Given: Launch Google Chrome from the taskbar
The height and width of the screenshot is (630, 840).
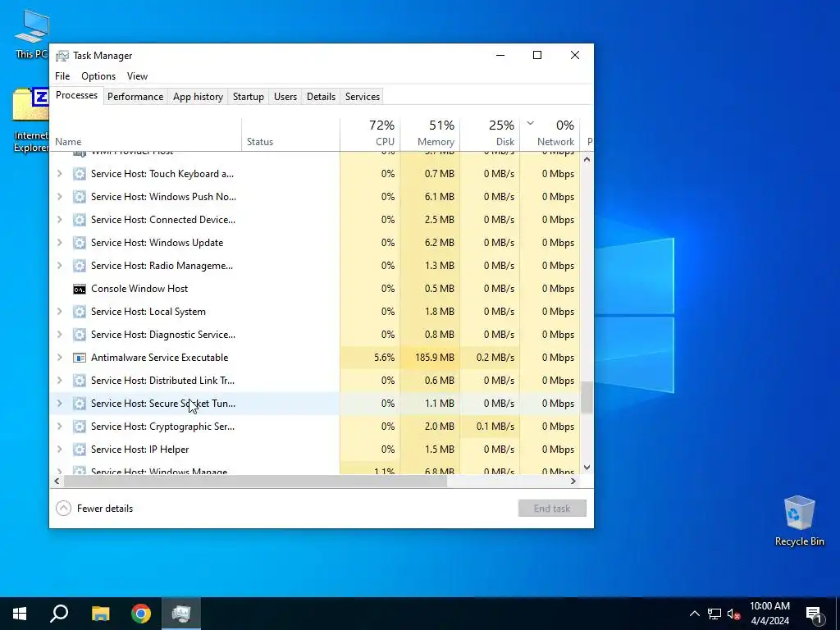Looking at the screenshot, I should tap(141, 614).
